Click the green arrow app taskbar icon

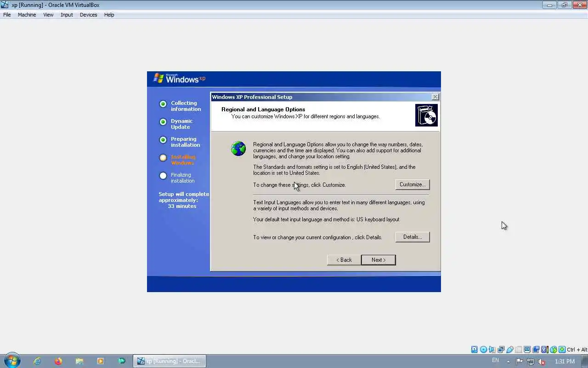coord(122,361)
